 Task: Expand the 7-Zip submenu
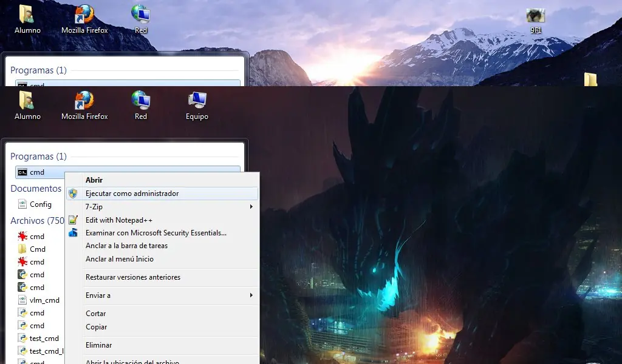pos(162,207)
